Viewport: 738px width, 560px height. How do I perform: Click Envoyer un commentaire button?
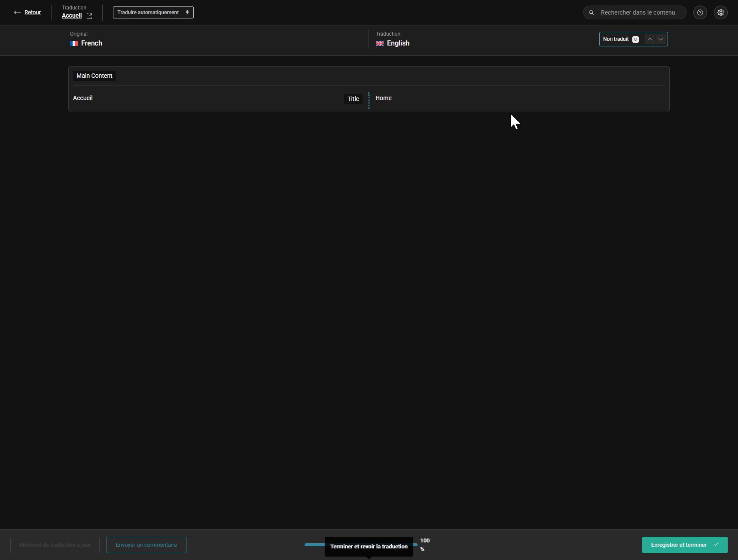[146, 545]
